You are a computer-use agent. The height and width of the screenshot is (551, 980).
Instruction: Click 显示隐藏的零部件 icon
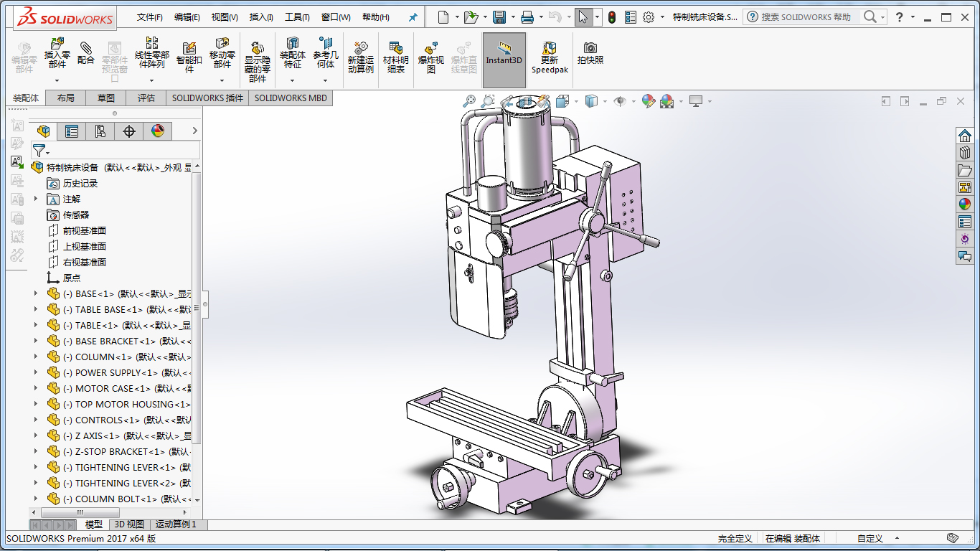point(258,61)
